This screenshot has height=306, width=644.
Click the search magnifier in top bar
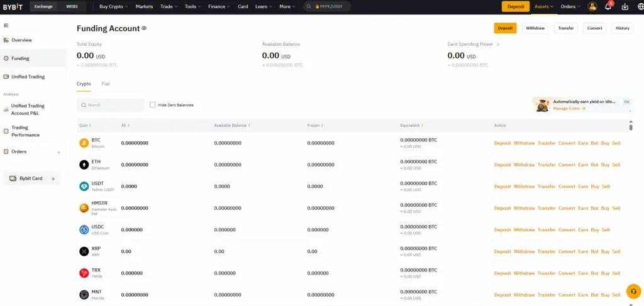click(x=309, y=6)
